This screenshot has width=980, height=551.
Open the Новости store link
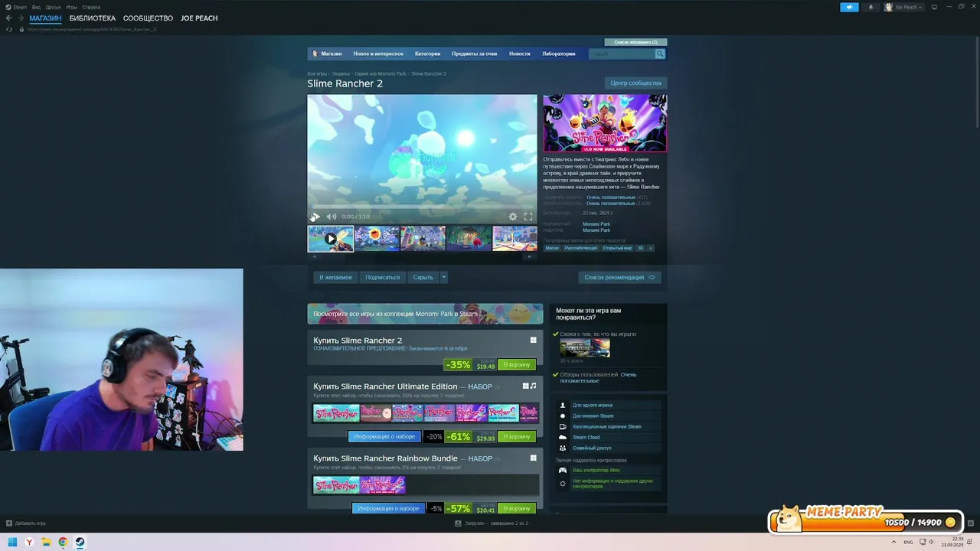519,54
